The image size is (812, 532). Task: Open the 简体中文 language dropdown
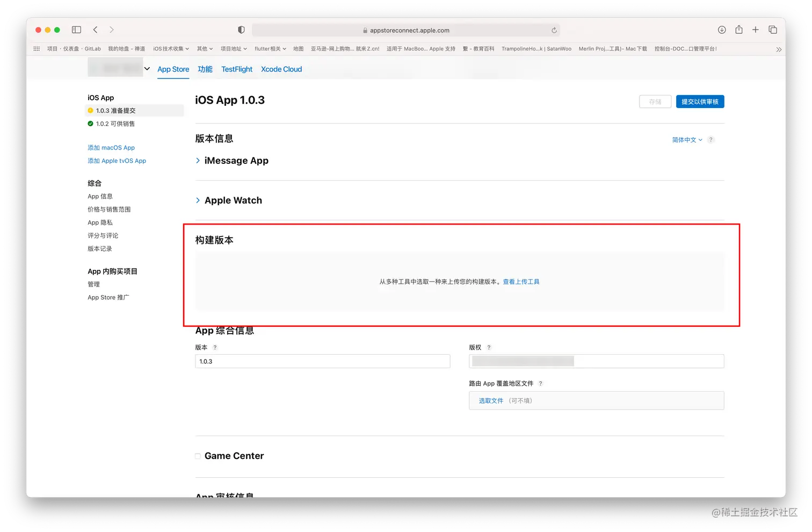coord(687,140)
